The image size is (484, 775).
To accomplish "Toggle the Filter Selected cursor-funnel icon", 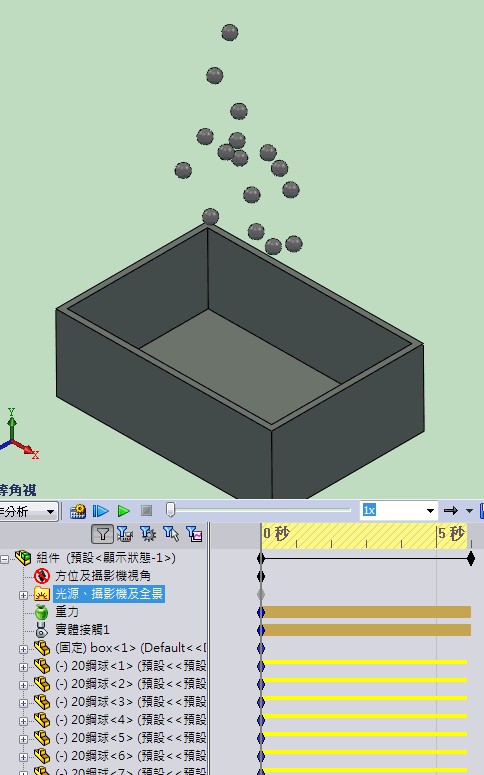I will (171, 534).
